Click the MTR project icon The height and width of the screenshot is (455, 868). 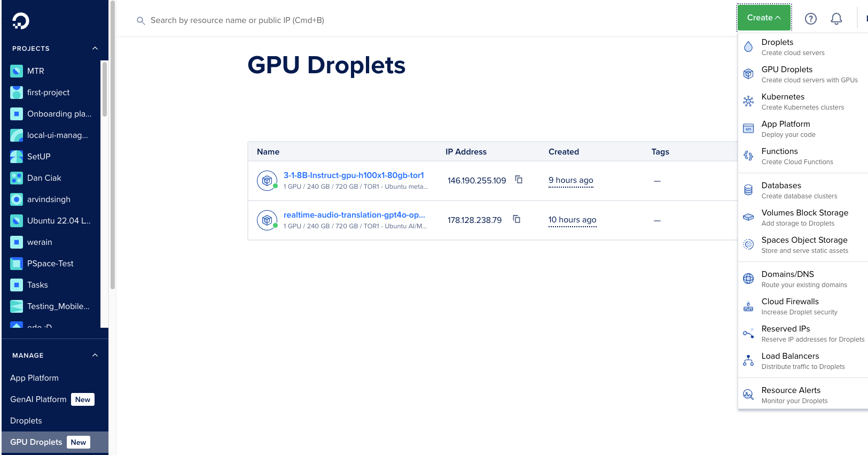tap(17, 71)
